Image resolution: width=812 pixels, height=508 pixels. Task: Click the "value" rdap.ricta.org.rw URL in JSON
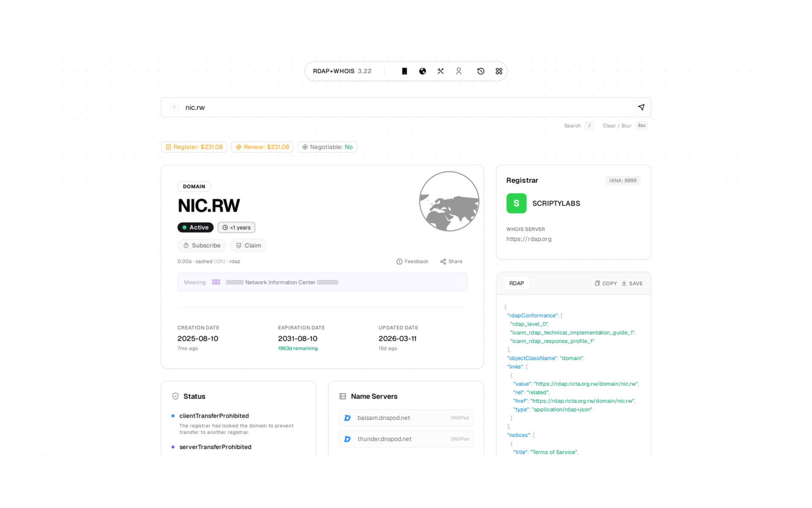point(586,384)
